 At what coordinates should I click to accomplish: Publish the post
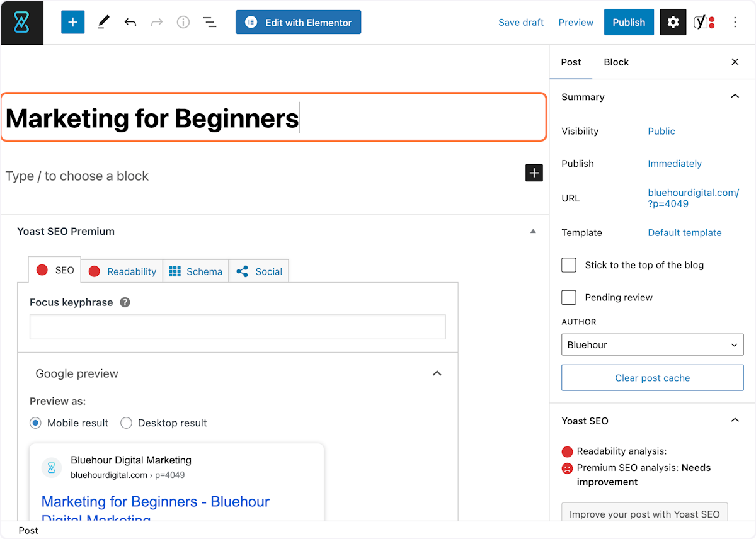pos(629,22)
